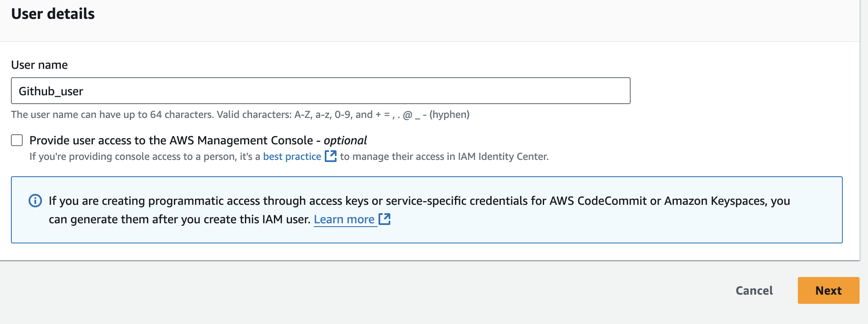This screenshot has width=868, height=324.
Task: Open the external link icon beside best practice
Action: coord(331,156)
